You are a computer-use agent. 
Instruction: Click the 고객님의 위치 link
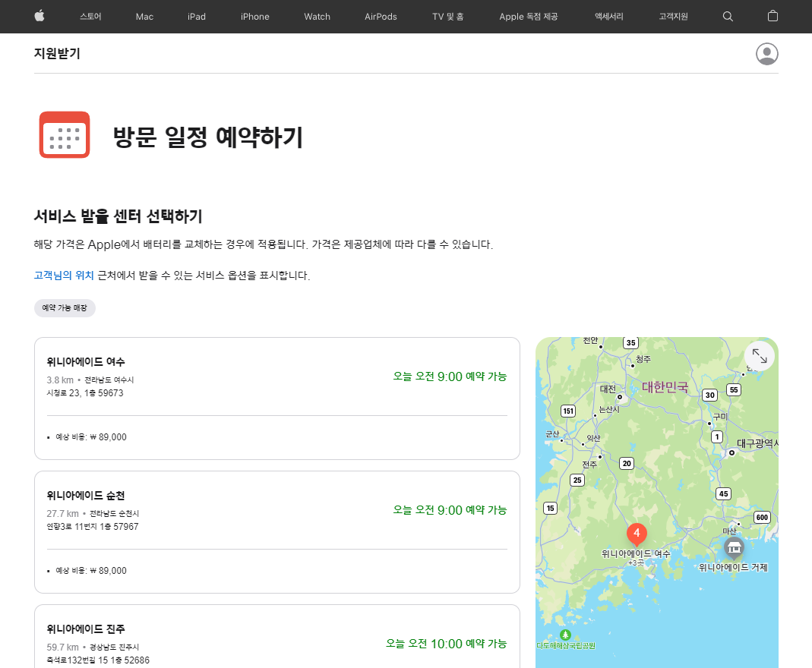(x=64, y=276)
